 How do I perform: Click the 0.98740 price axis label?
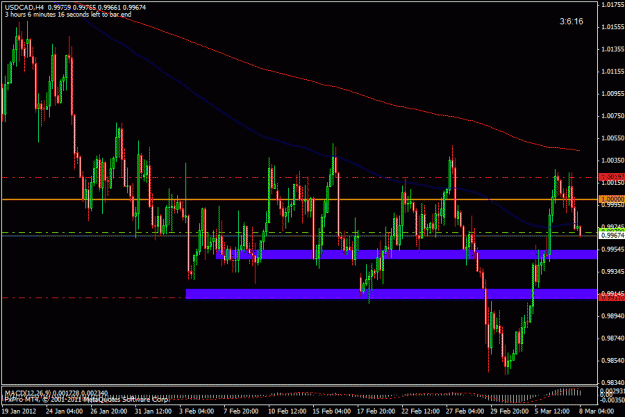[613, 338]
